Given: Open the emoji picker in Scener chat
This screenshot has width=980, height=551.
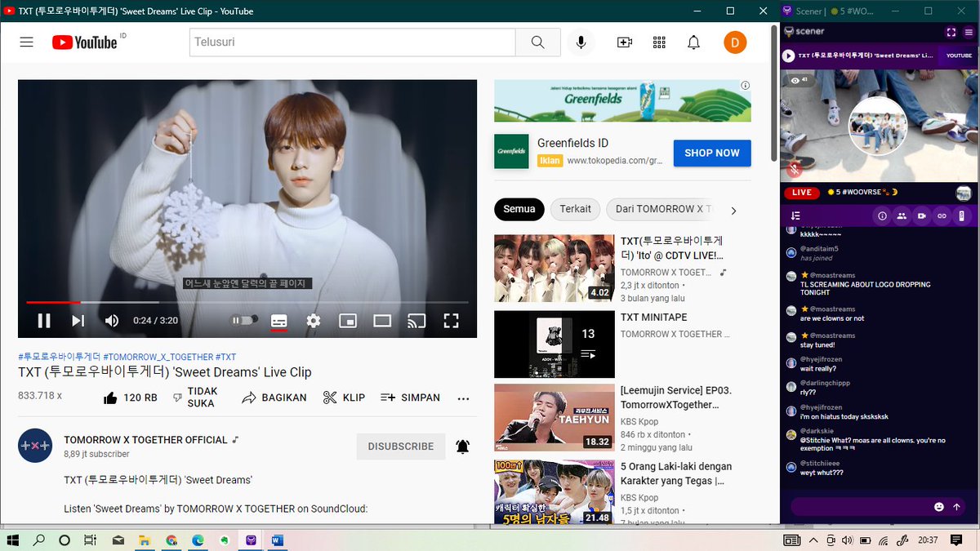Looking at the screenshot, I should 939,507.
